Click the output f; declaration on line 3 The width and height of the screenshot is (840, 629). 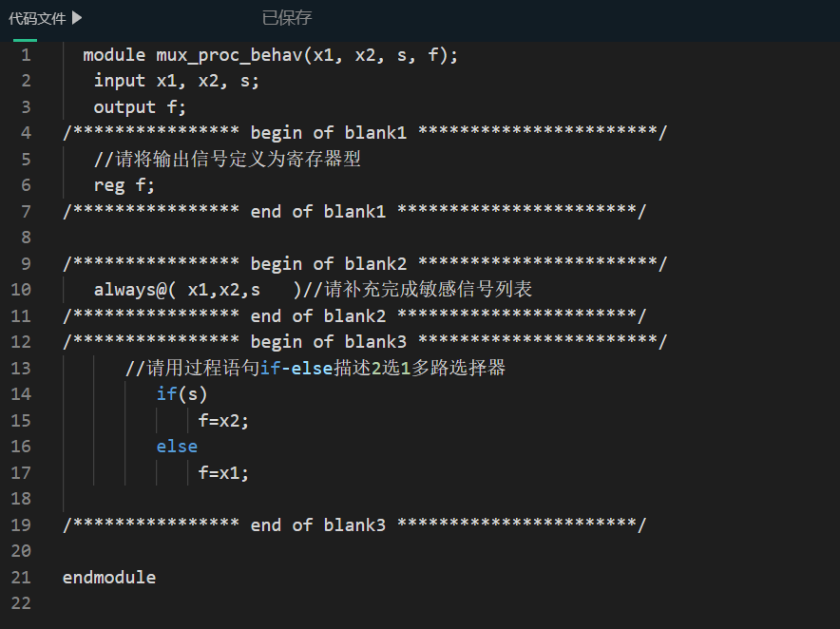coord(139,106)
